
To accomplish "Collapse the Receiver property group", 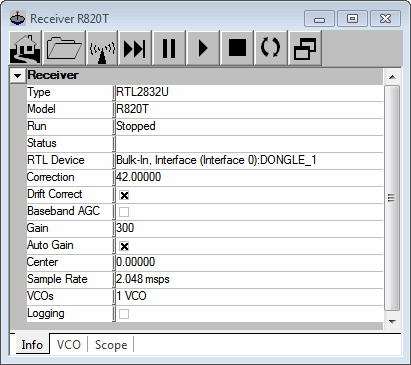I will point(17,76).
